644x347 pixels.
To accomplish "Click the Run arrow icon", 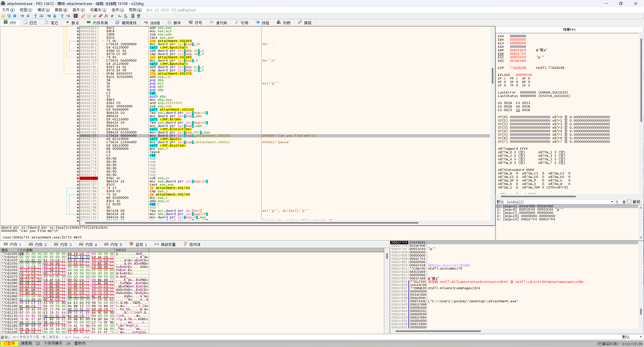I will 22,16.
